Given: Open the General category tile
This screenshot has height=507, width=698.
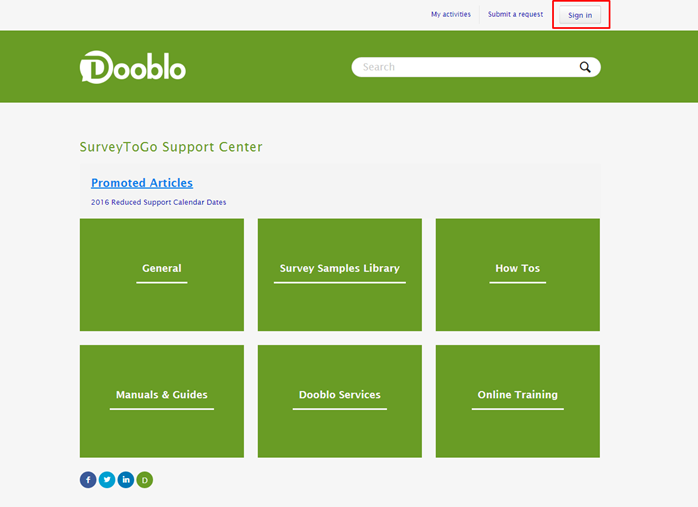Looking at the screenshot, I should 162,275.
